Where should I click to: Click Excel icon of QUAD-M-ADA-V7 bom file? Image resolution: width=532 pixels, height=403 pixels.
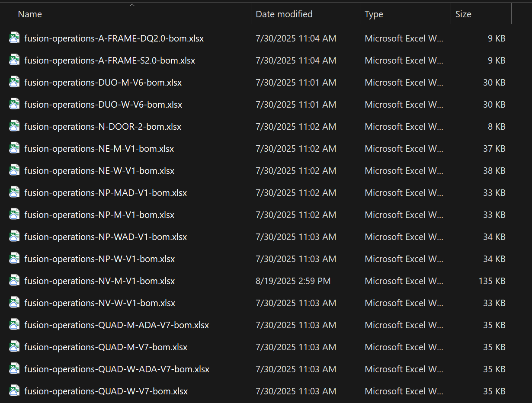[x=15, y=325]
